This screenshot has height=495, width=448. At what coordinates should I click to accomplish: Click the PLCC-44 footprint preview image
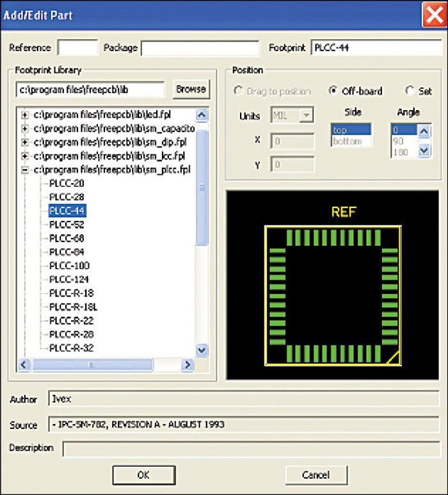(x=333, y=283)
